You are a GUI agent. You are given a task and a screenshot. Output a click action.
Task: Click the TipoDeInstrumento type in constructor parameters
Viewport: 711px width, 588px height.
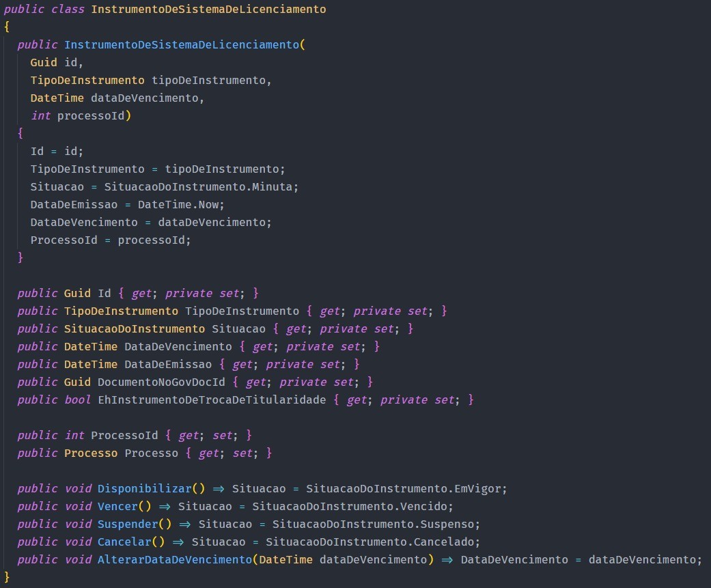[x=87, y=80]
